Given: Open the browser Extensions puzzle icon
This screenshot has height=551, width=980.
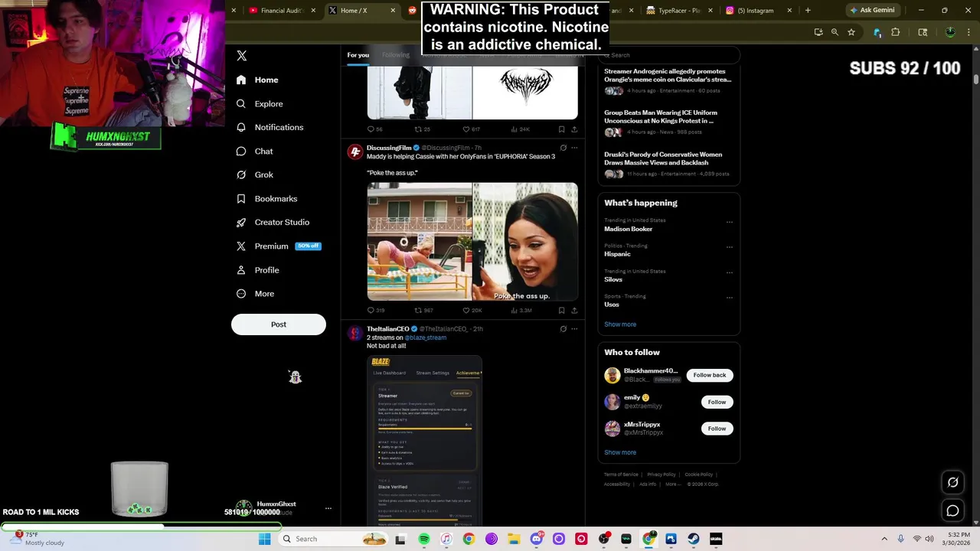Looking at the screenshot, I should click(896, 32).
